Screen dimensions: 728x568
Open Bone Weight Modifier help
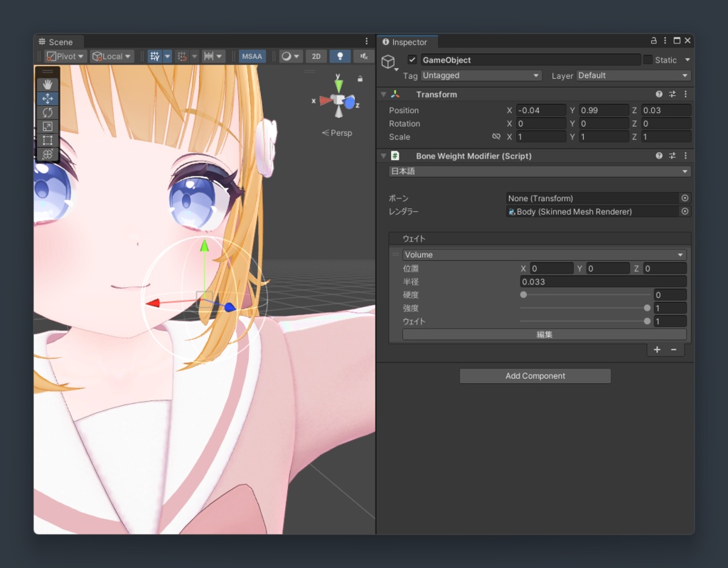click(x=659, y=156)
